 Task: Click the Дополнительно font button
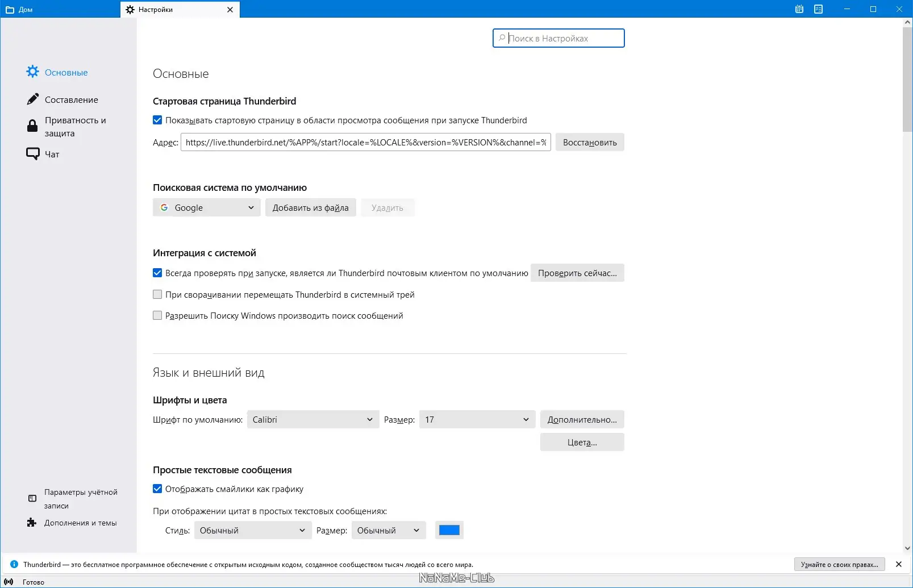click(x=582, y=419)
